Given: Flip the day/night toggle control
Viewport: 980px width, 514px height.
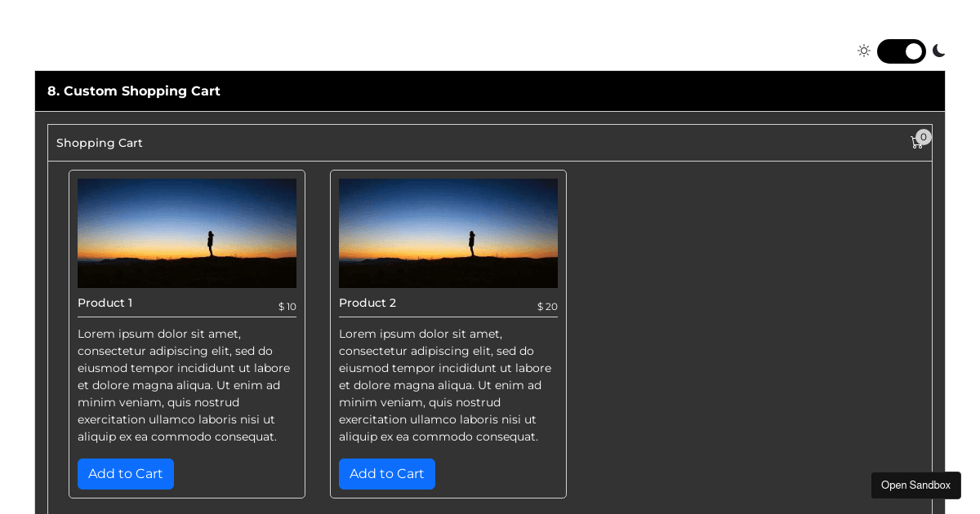Looking at the screenshot, I should coord(902,51).
